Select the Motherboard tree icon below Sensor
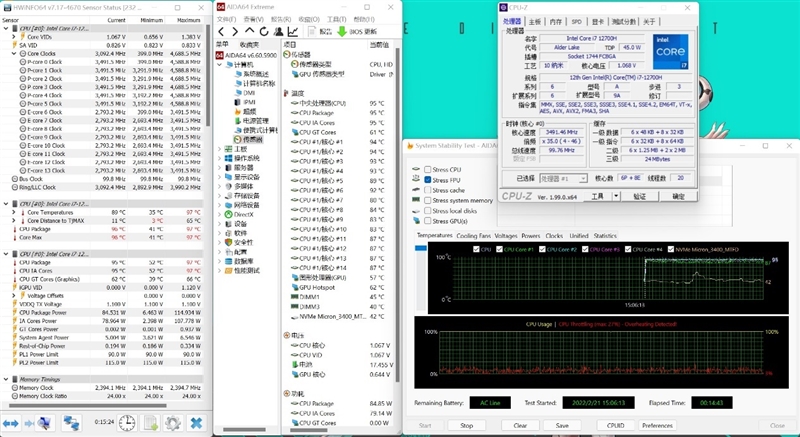 pyautogui.click(x=229, y=149)
